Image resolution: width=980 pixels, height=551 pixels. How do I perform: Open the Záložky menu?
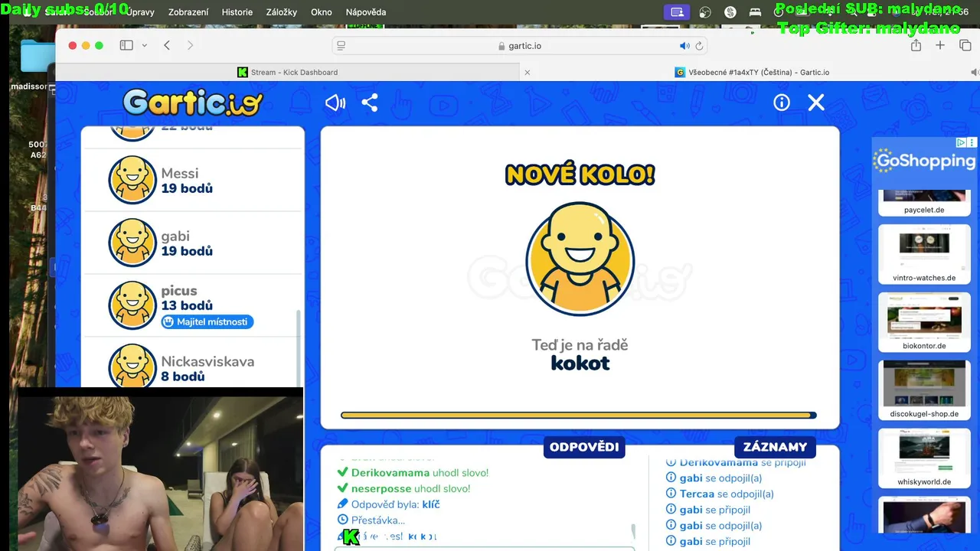pos(282,12)
